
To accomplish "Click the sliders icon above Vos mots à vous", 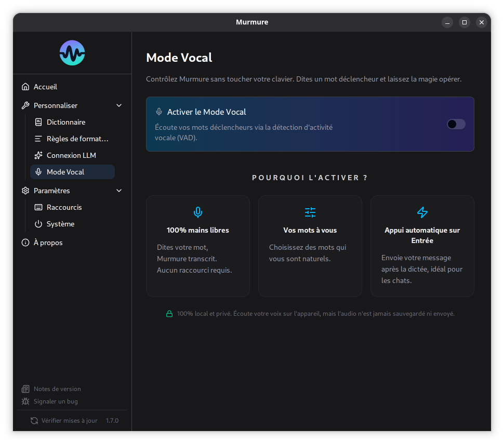I will click(310, 212).
